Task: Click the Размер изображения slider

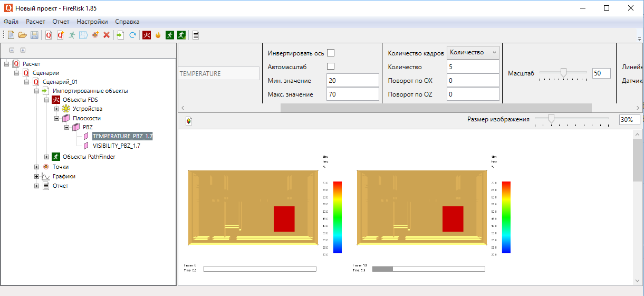Action: click(x=551, y=119)
